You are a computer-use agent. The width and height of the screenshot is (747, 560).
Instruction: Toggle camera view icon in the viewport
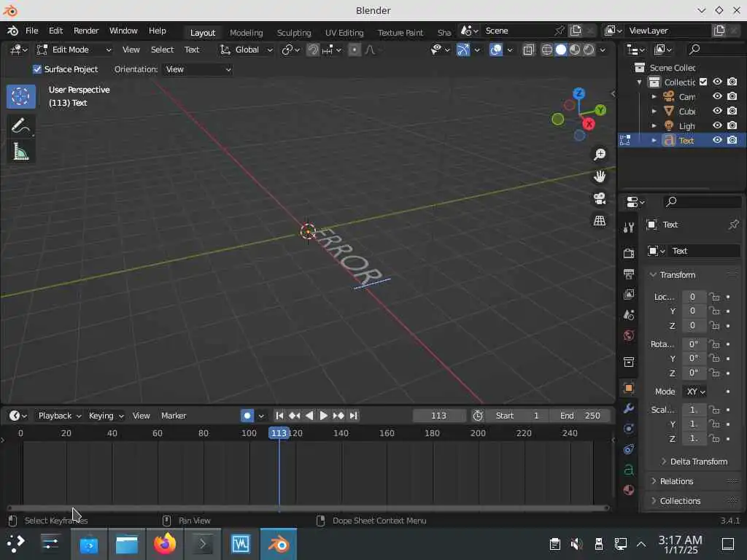(600, 198)
